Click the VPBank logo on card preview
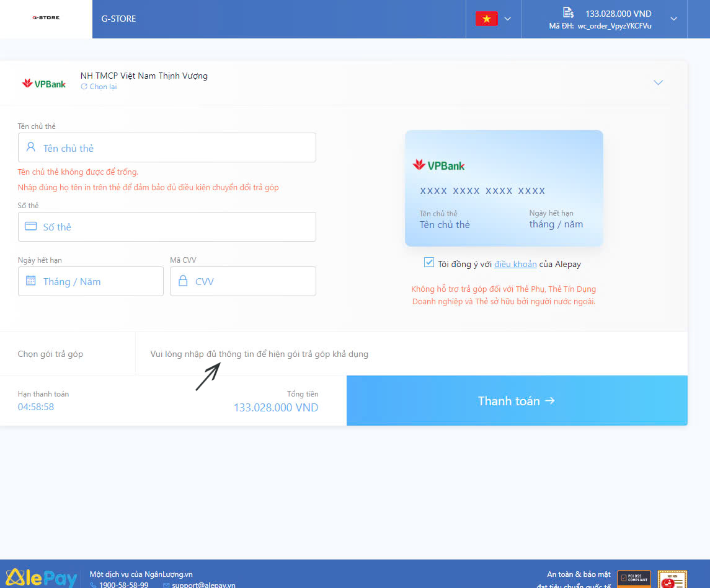 tap(439, 165)
